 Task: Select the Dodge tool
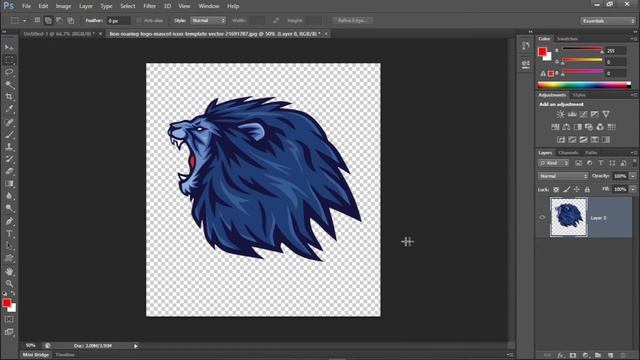tap(9, 208)
